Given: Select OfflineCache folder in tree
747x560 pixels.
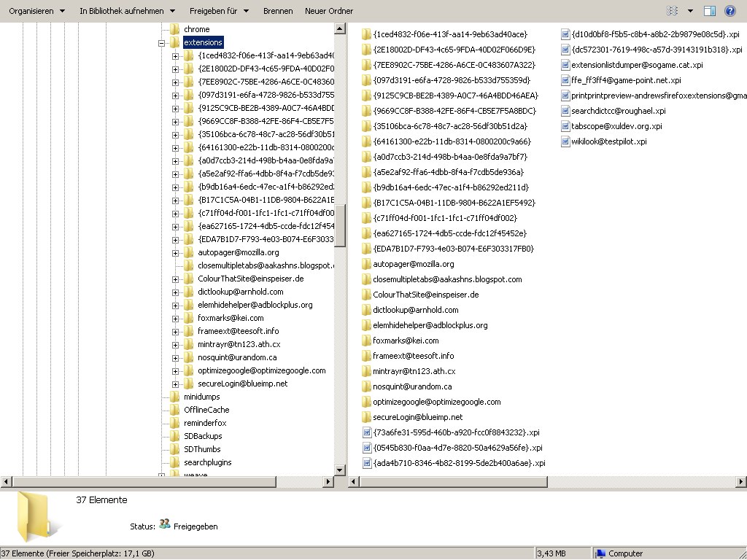Looking at the screenshot, I should point(206,410).
